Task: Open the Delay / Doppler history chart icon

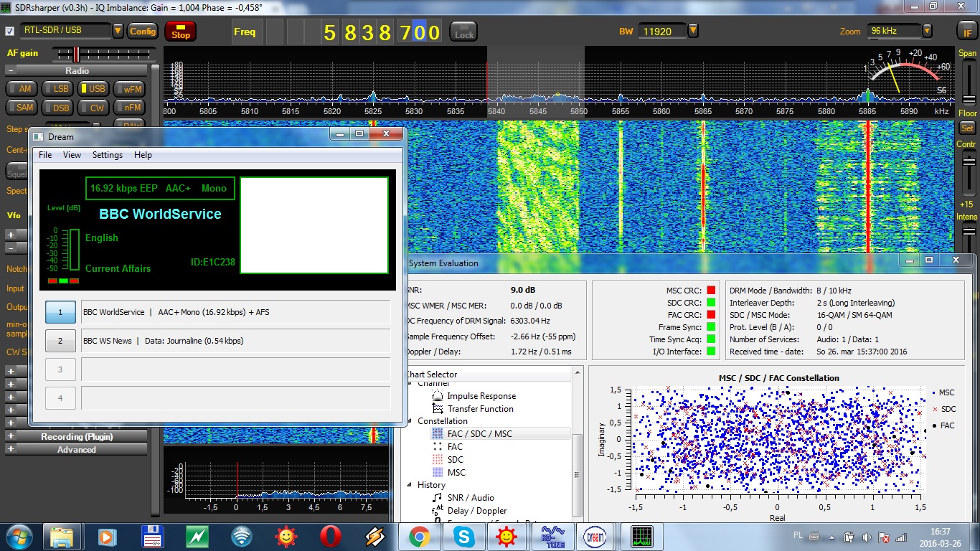Action: (x=438, y=510)
